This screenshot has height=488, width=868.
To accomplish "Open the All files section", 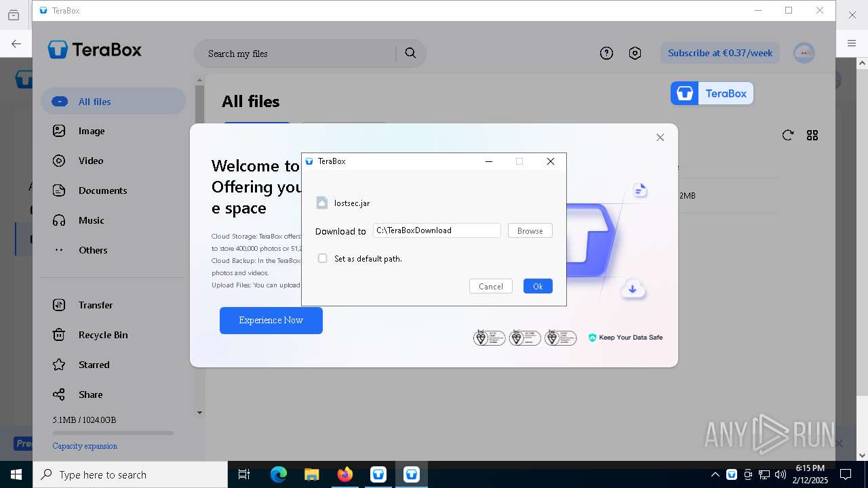I will tap(113, 102).
